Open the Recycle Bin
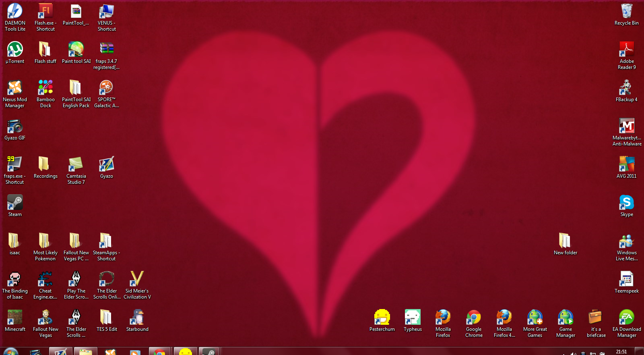This screenshot has width=644, height=355. click(x=627, y=15)
